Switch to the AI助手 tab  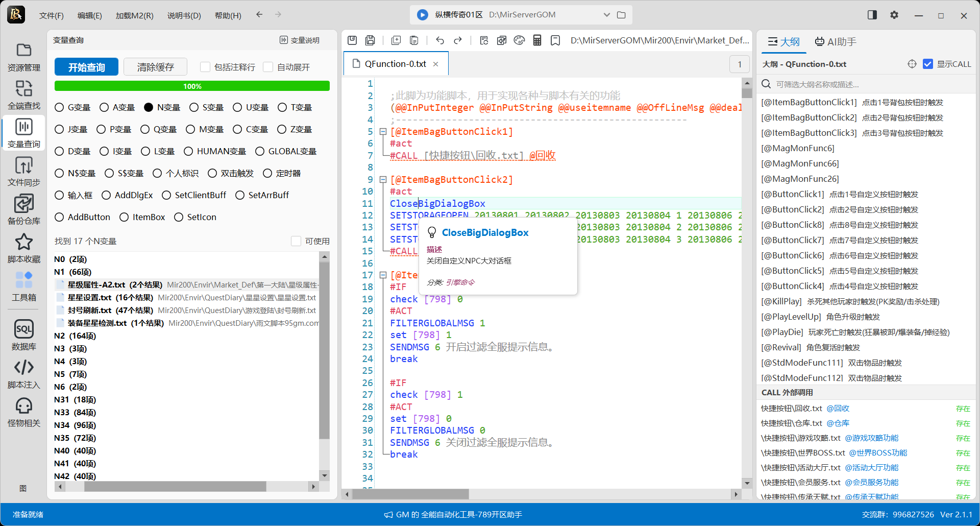click(x=836, y=41)
